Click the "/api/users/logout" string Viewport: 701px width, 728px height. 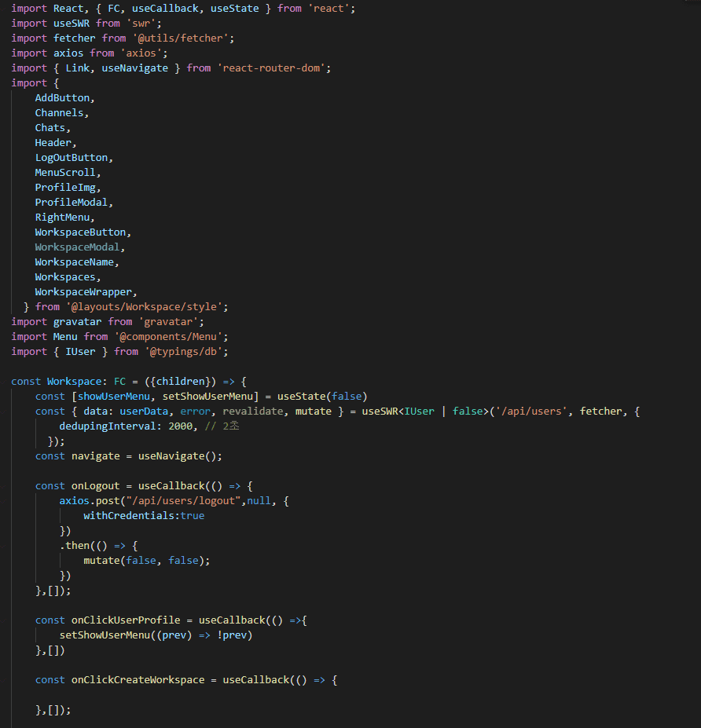click(x=183, y=500)
